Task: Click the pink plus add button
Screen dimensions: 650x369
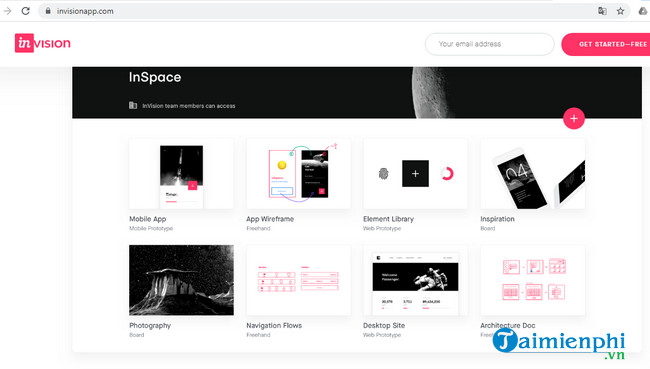Action: pos(574,119)
